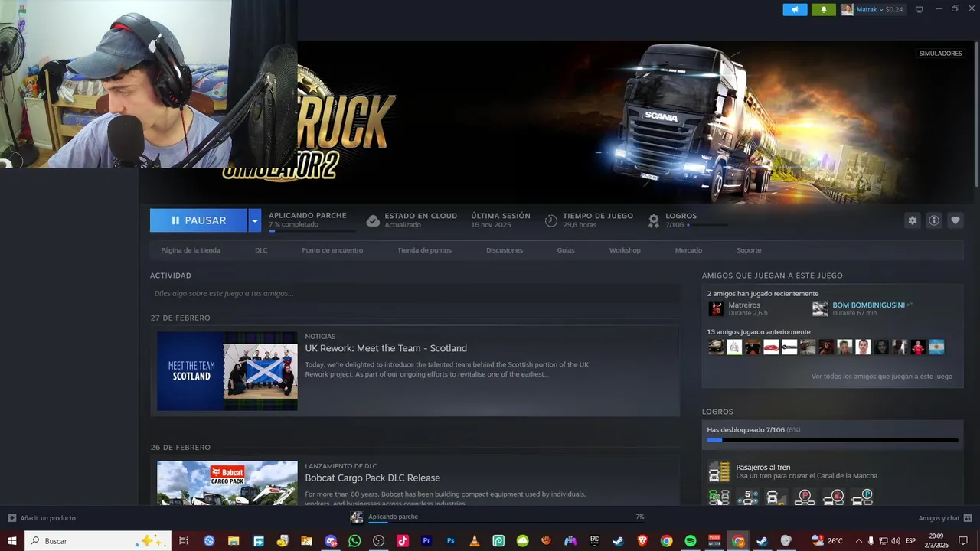Image resolution: width=980 pixels, height=551 pixels.
Task: Open WhatsApp from the taskbar
Action: 354,541
